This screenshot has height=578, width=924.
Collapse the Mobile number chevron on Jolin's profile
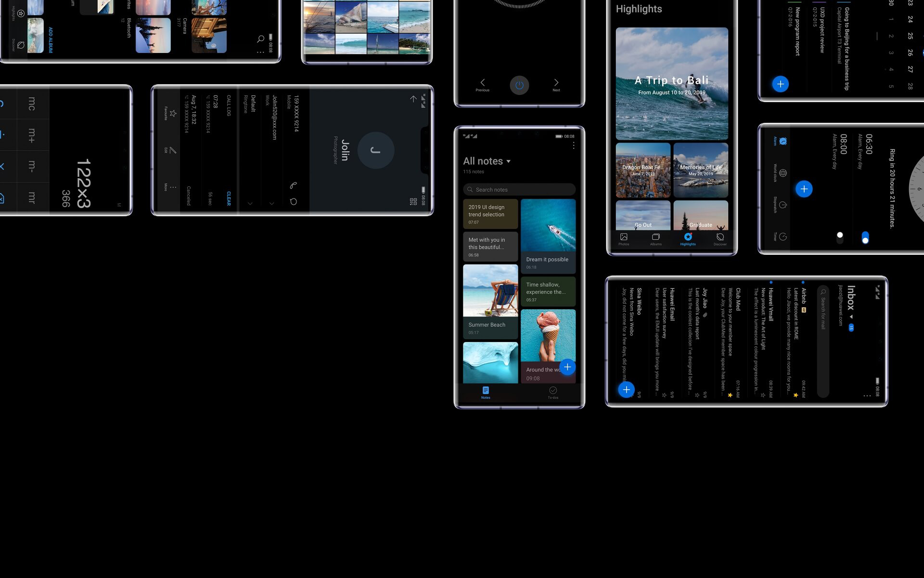[x=271, y=204]
